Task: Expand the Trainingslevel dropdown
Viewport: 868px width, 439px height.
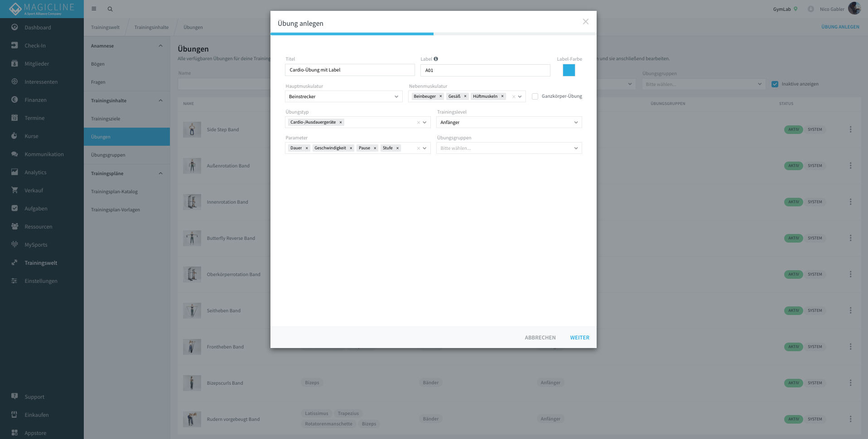Action: (509, 122)
